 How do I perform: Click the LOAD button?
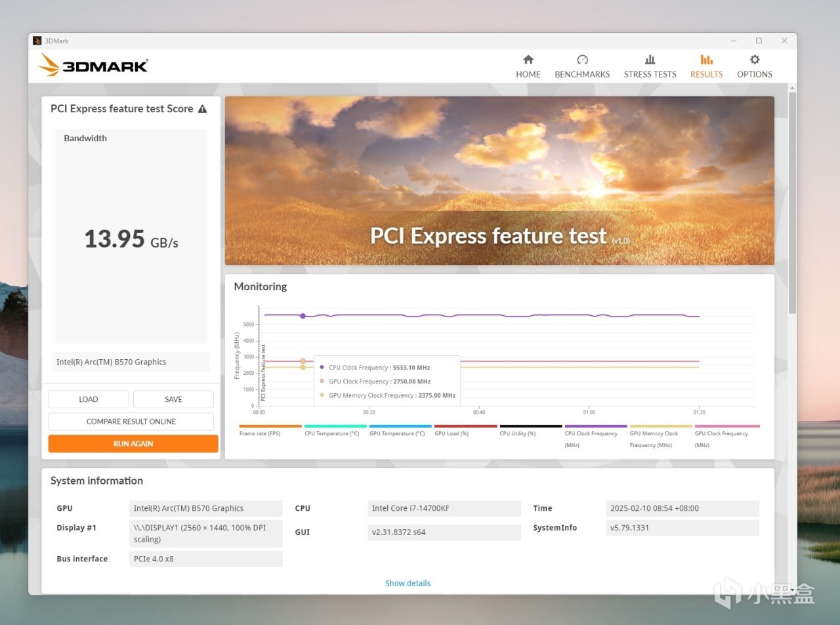tap(89, 399)
